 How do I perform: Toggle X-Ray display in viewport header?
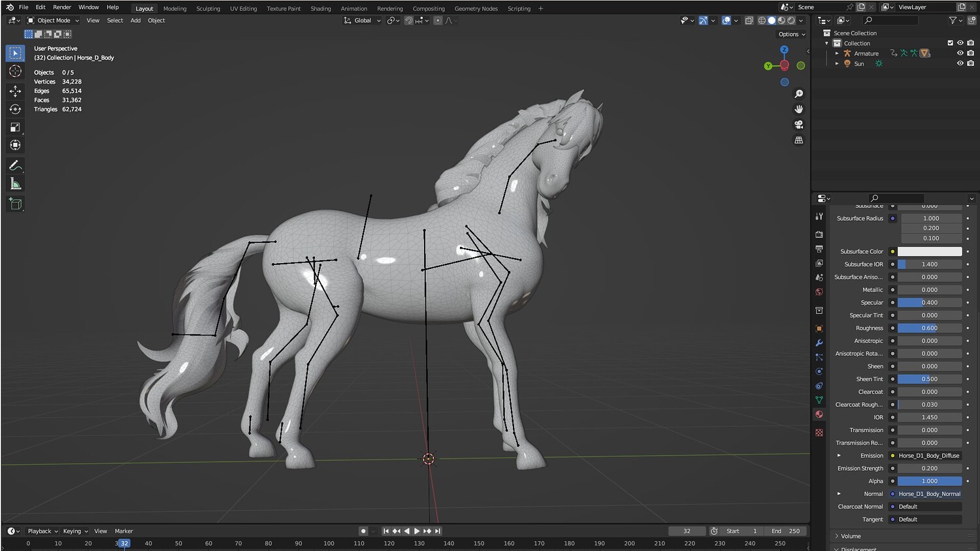(x=749, y=20)
